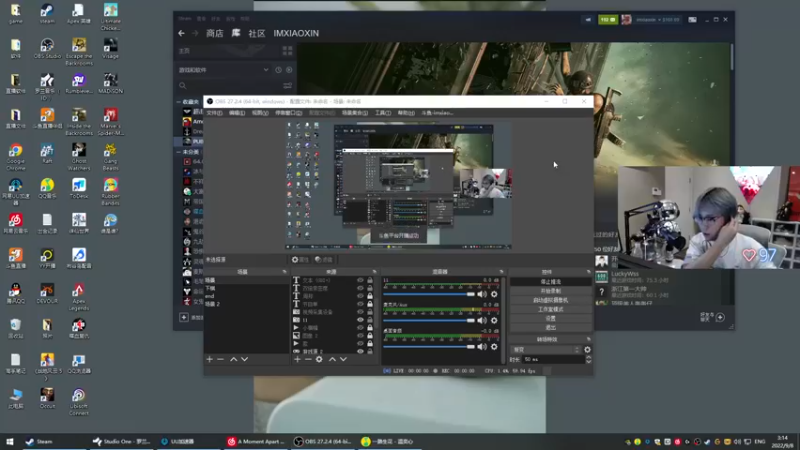Toggle visibility of 视频采集设备 source
This screenshot has height=450, width=800.
(x=360, y=312)
